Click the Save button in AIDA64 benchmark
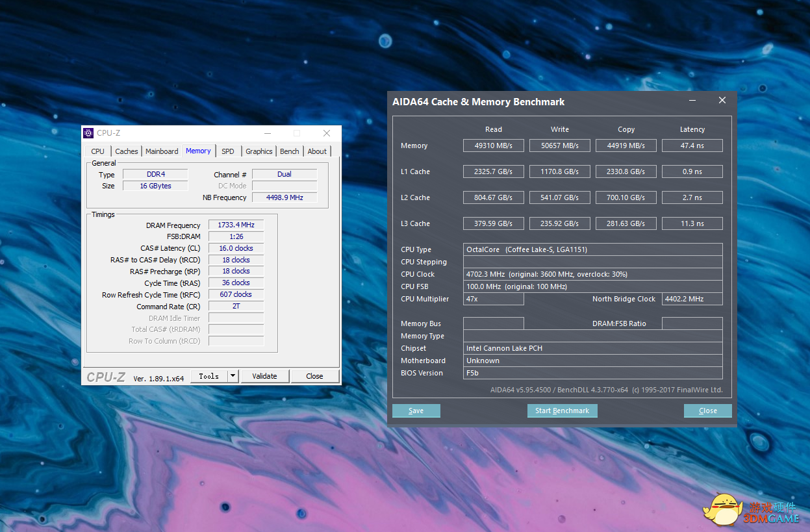This screenshot has width=810, height=532. click(416, 411)
